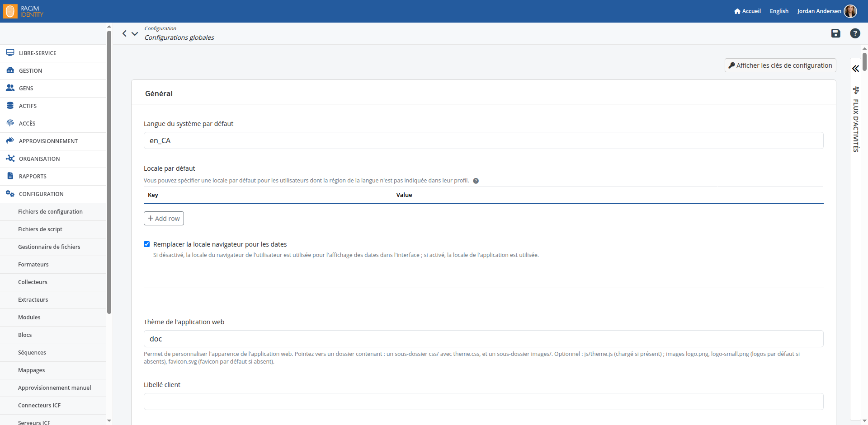The width and height of the screenshot is (868, 425).
Task: Click the sidebar scroll down arrow
Action: (x=109, y=420)
